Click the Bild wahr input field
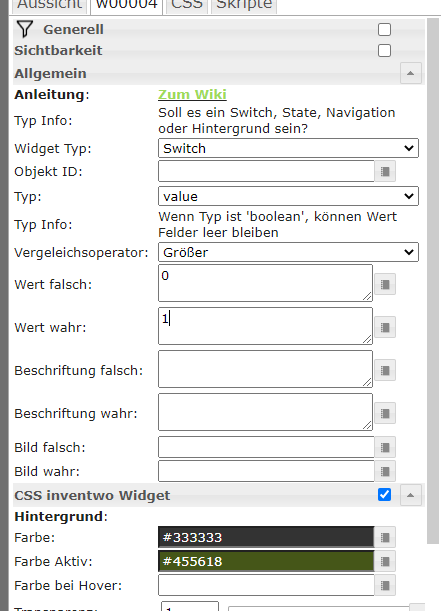 click(x=266, y=471)
